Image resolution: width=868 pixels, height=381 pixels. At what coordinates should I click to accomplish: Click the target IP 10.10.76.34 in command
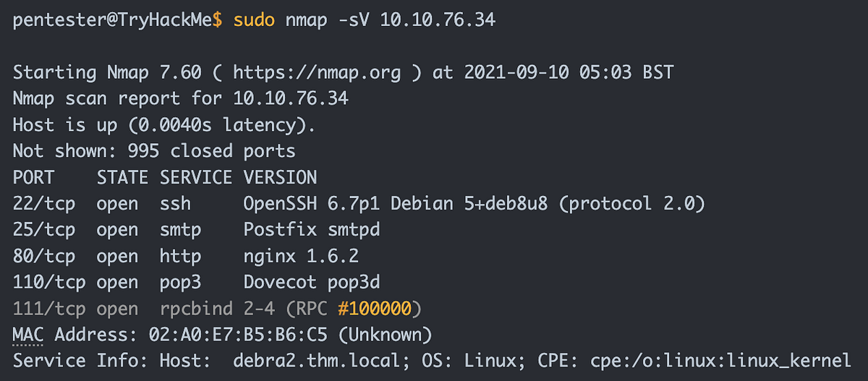click(x=438, y=20)
